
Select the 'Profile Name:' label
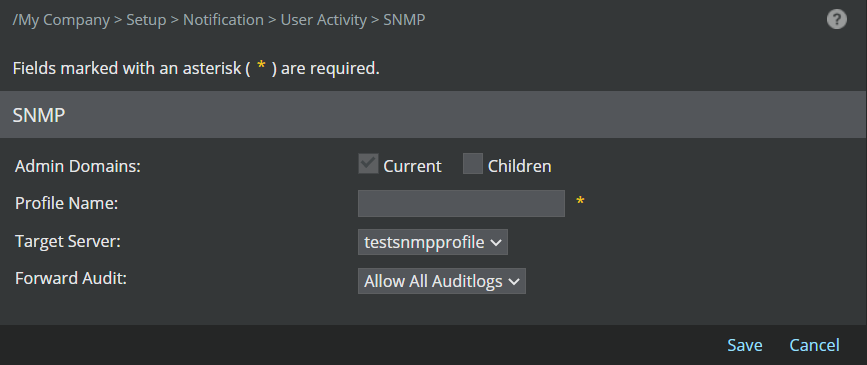pos(66,204)
